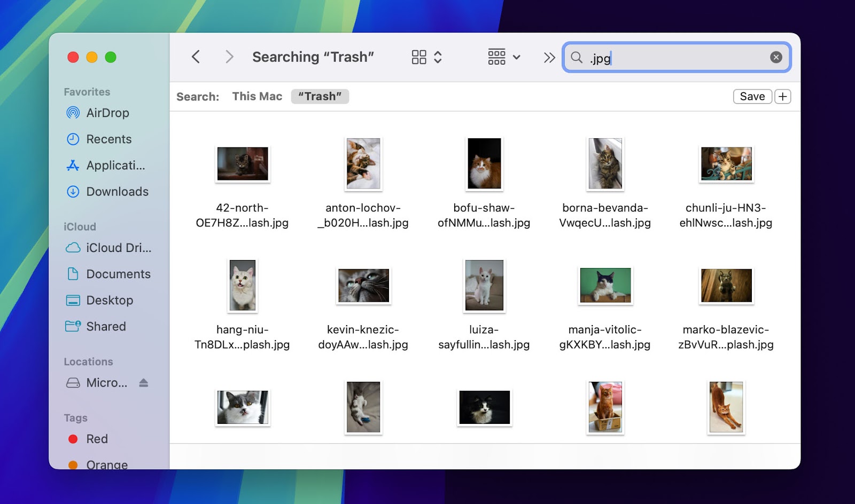Select the Micro... drive location
855x504 pixels.
tap(97, 383)
